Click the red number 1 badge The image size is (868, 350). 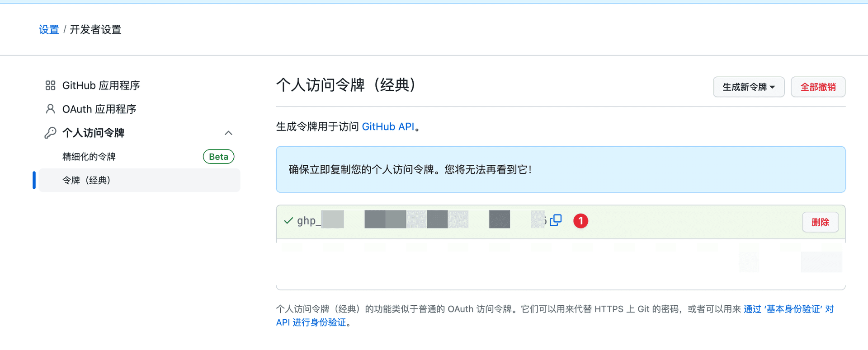[x=580, y=221]
